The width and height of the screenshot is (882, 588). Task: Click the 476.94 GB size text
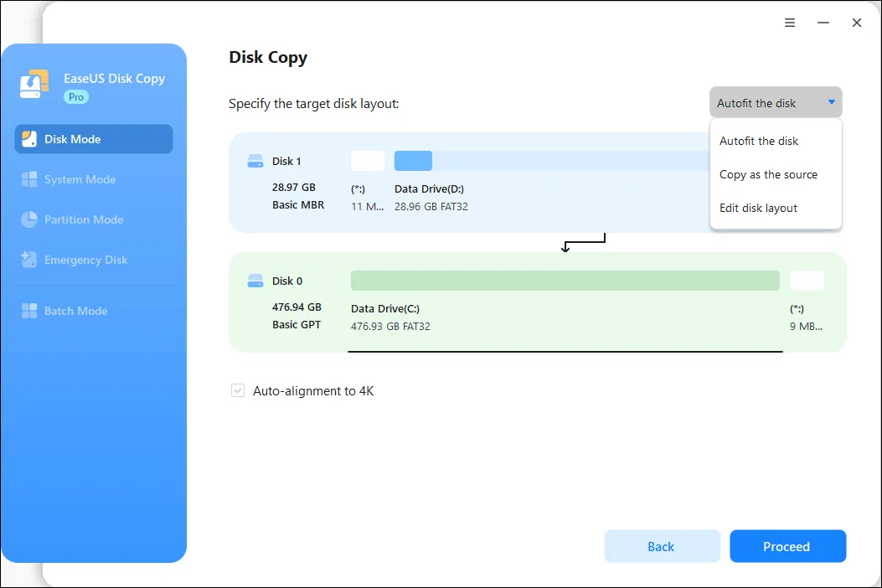click(x=297, y=307)
